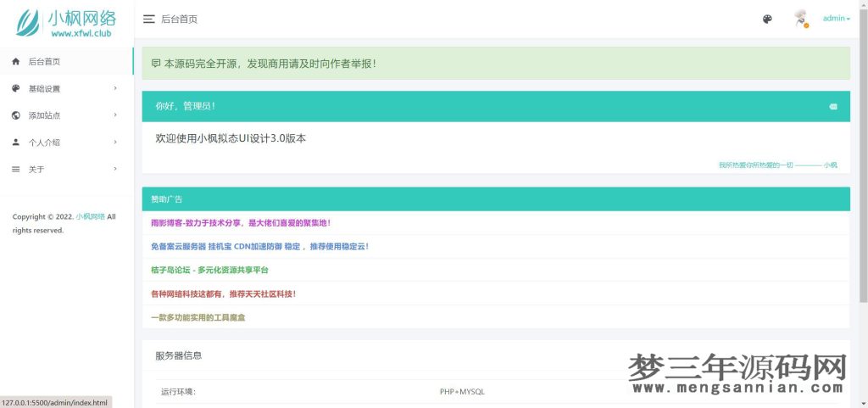868x408 pixels.
Task: Open the 一款多功能实用的工具魔盒 link
Action: 198,318
